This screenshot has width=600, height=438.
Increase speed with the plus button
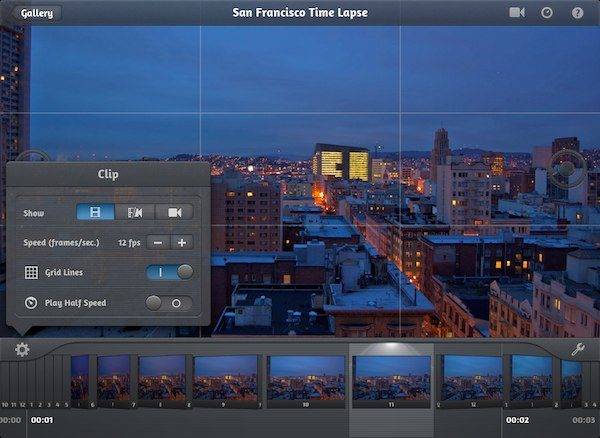pyautogui.click(x=182, y=242)
